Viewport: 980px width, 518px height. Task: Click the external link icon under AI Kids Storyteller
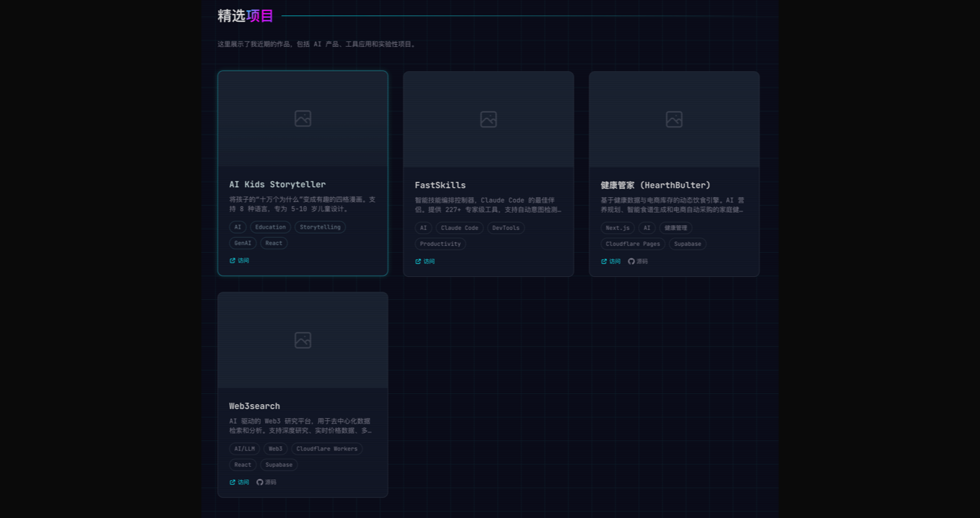[x=233, y=261]
